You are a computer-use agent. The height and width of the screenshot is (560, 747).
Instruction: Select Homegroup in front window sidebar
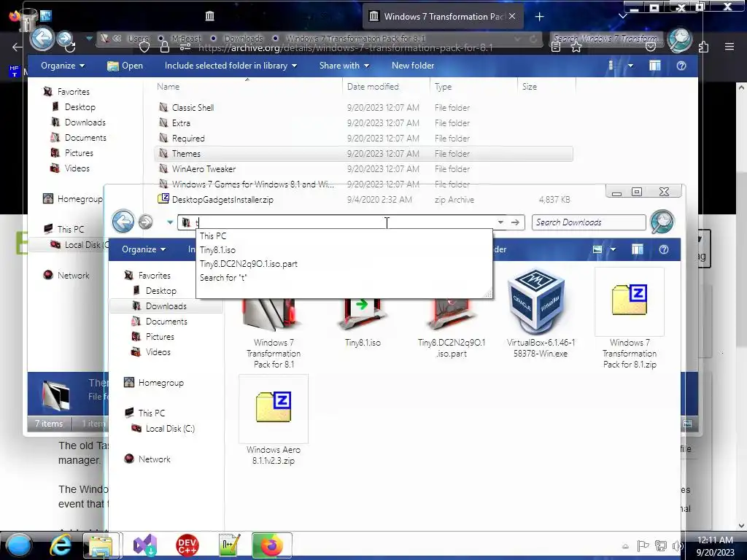(x=161, y=382)
